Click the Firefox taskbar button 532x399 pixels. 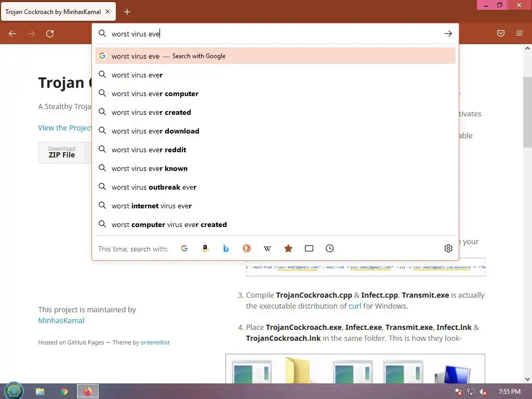tap(88, 392)
